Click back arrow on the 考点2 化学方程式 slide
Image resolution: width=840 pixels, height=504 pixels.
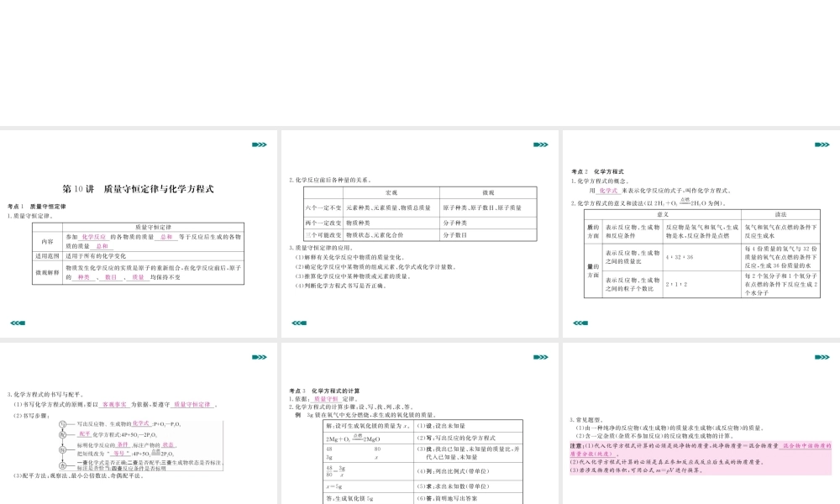click(580, 323)
